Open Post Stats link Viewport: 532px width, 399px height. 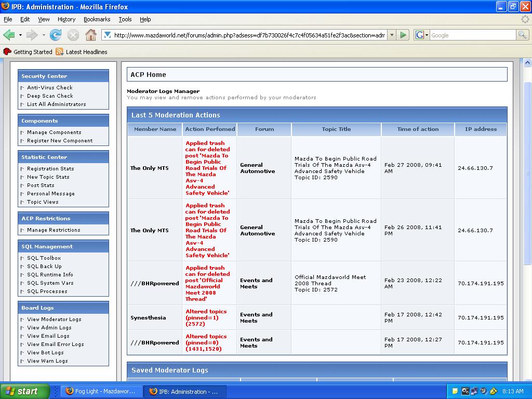41,185
